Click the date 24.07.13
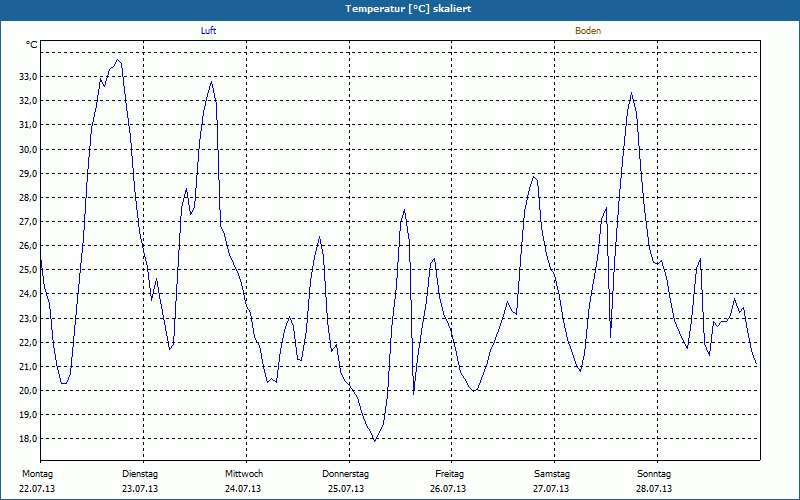 pos(243,489)
